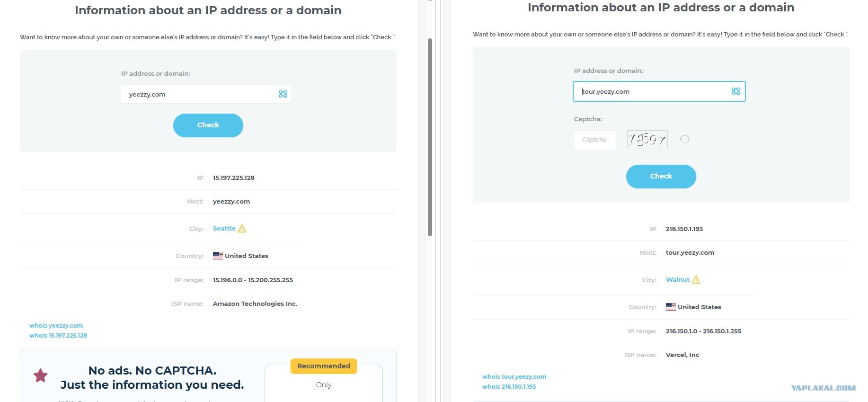Click ISP name Amazon Technologies Inc.
Screen dimensions: 868x402
pos(255,304)
